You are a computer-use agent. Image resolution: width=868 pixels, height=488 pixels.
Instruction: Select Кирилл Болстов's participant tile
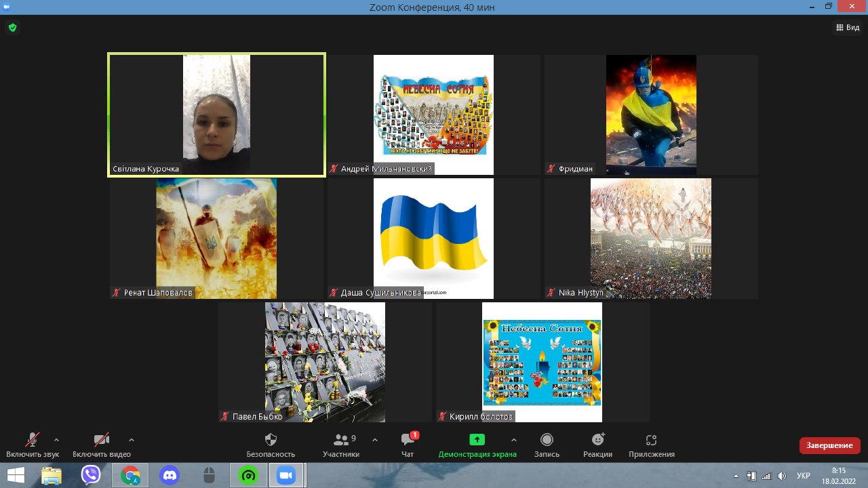click(542, 362)
